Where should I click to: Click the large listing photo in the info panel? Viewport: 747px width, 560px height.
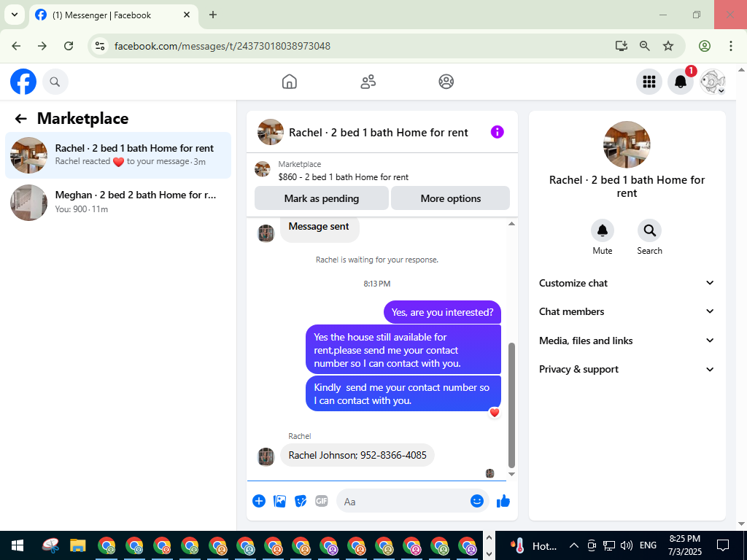click(627, 144)
